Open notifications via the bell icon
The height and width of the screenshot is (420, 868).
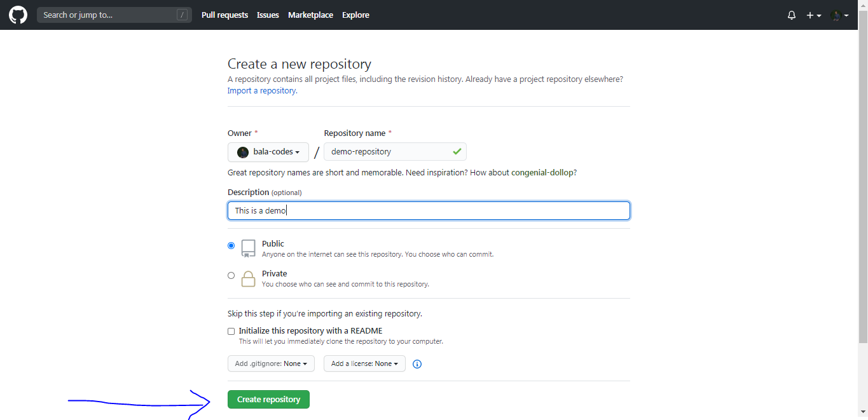pos(791,15)
